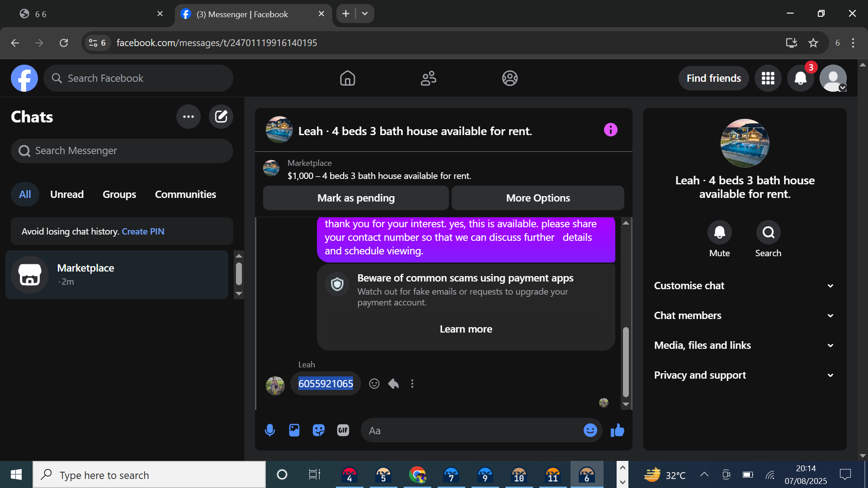
Task: Open Windows notification center icon
Action: click(845, 474)
